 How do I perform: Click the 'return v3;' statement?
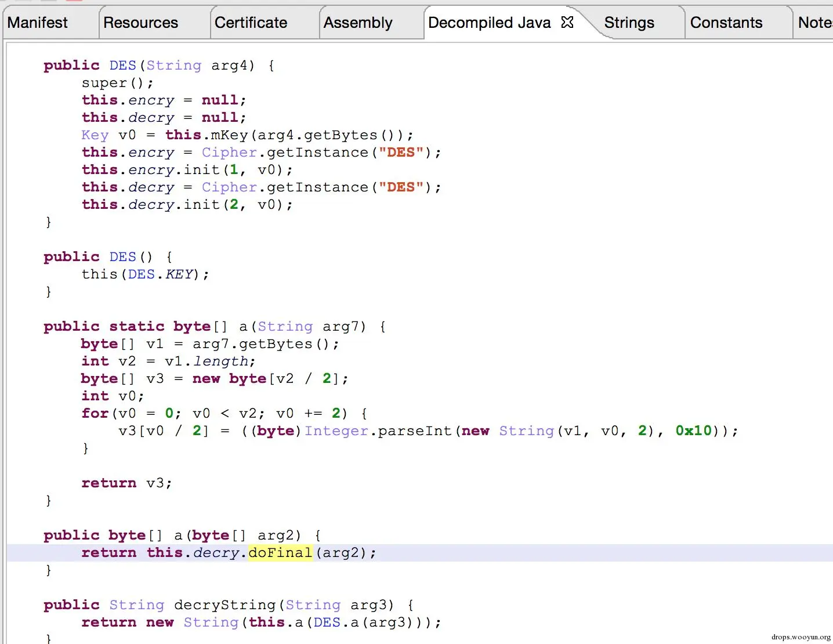[x=126, y=483]
